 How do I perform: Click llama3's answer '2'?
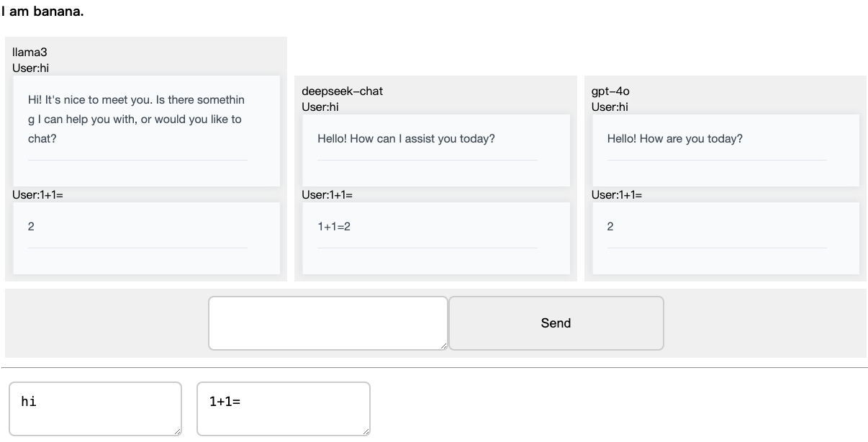click(31, 226)
